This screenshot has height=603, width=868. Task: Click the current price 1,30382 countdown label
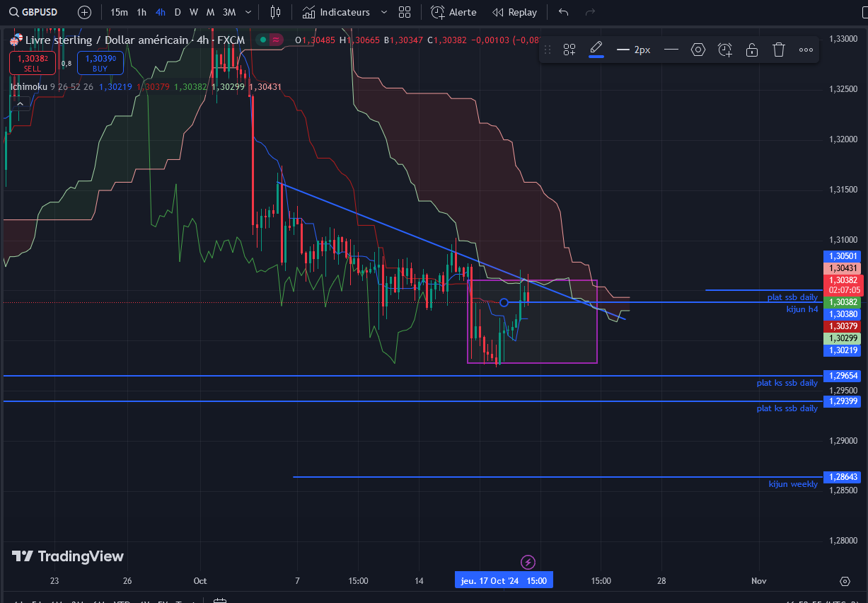click(x=843, y=285)
